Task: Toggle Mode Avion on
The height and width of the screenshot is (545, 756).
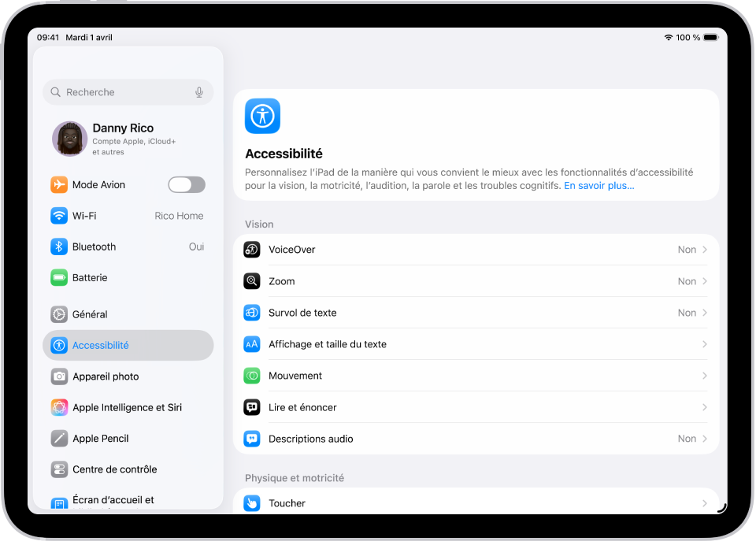Action: pos(187,184)
